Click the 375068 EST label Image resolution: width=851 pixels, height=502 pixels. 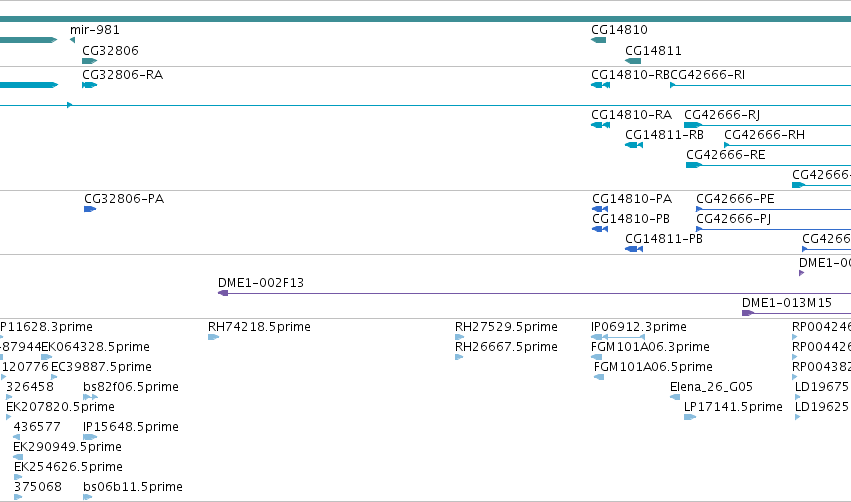pyautogui.click(x=37, y=487)
